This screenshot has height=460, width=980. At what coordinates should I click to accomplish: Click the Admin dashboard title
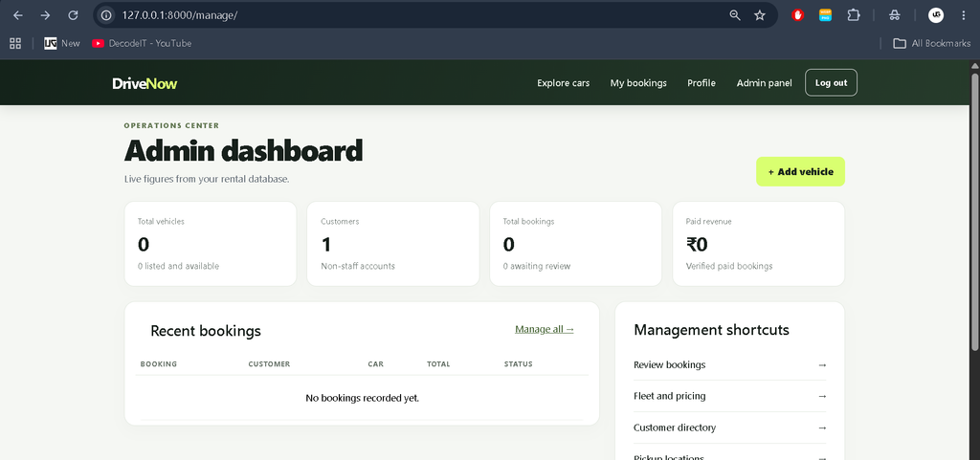tap(243, 151)
